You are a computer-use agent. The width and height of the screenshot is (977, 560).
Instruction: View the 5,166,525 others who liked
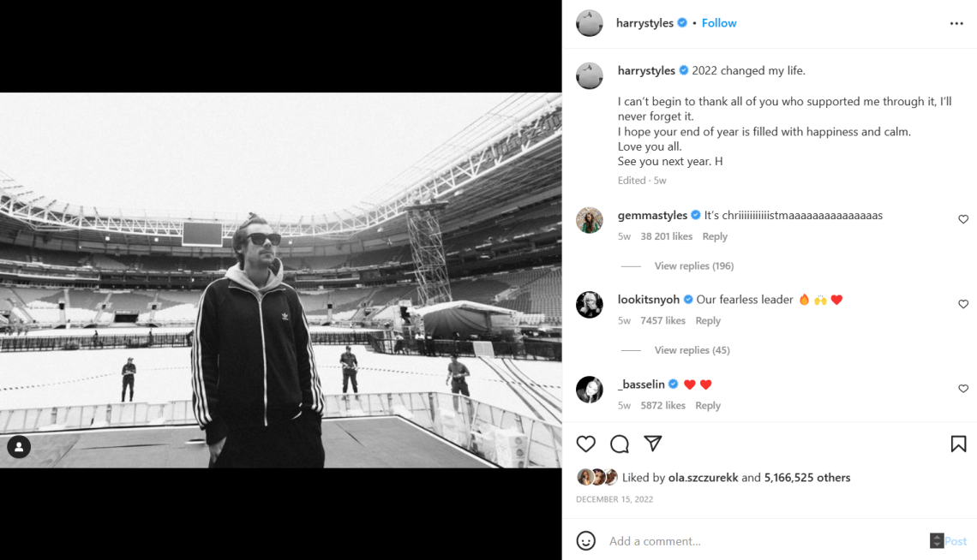pyautogui.click(x=807, y=478)
